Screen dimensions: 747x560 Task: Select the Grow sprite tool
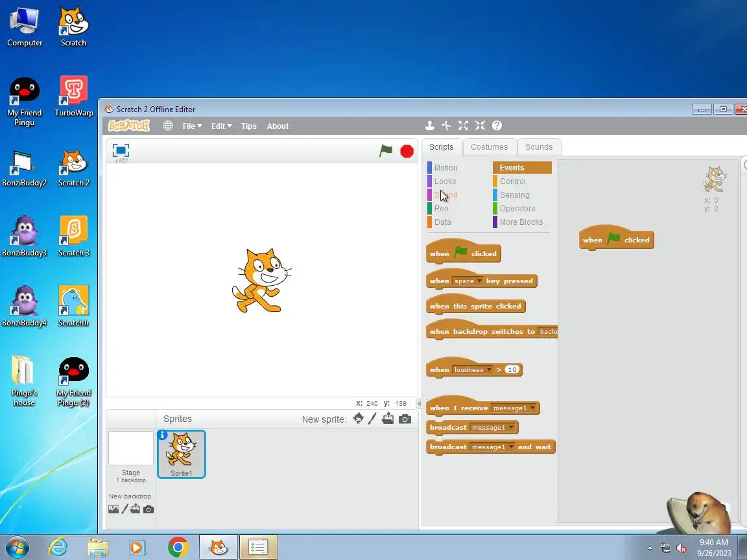point(463,126)
